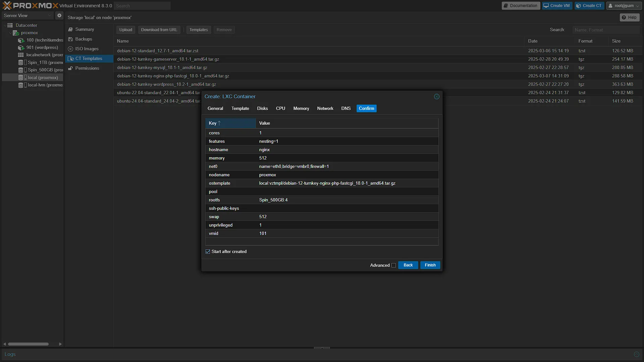Select the 901 (wordpress) container icon
Image resolution: width=644 pixels, height=362 pixels.
[21, 48]
